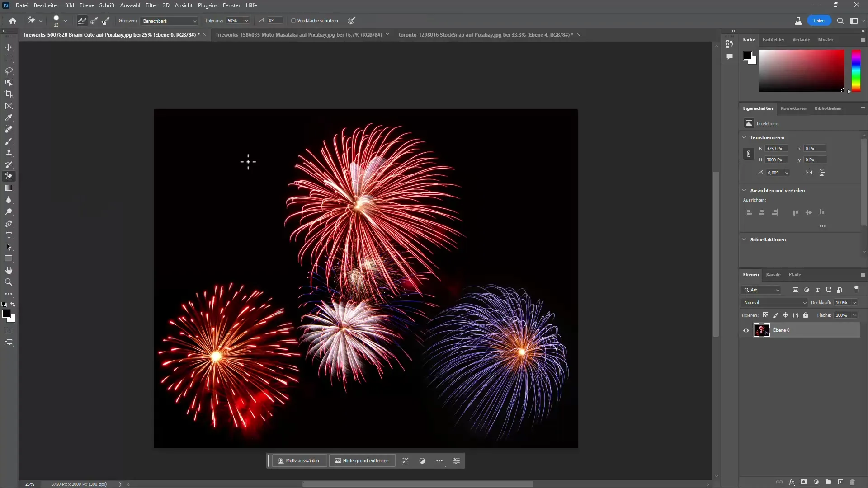Add layer mask in Layers panel
The height and width of the screenshot is (488, 868).
[x=803, y=482]
